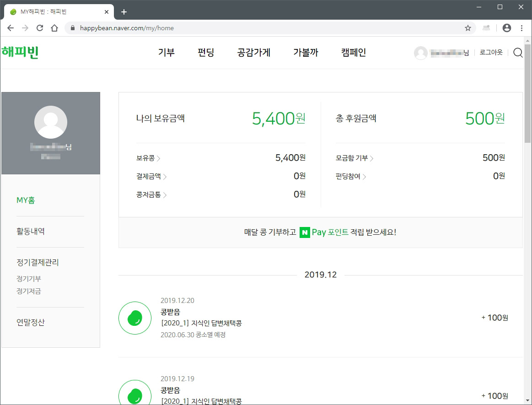This screenshot has height=405, width=532.
Task: Open 활동내역 in the sidebar
Action: pyautogui.click(x=31, y=232)
